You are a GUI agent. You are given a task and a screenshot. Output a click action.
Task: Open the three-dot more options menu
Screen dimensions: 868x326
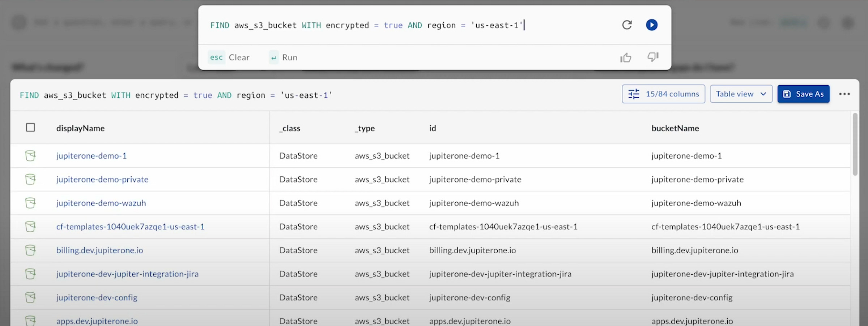844,94
